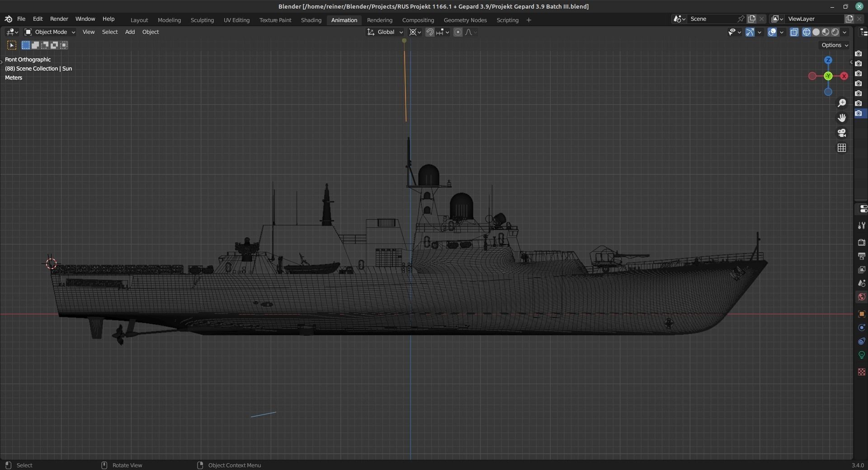The height and width of the screenshot is (470, 868).
Task: Open the File menu
Action: [21, 19]
